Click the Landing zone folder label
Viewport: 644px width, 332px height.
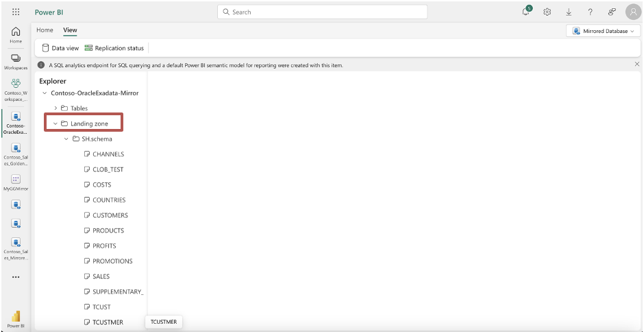pos(89,124)
